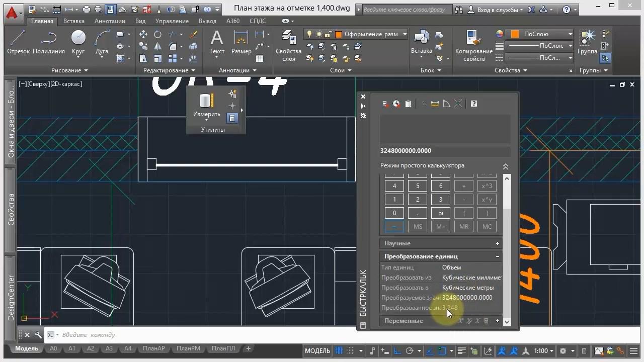644x362 pixels.
Task: Select the Дуга arc tool
Action: (102, 42)
